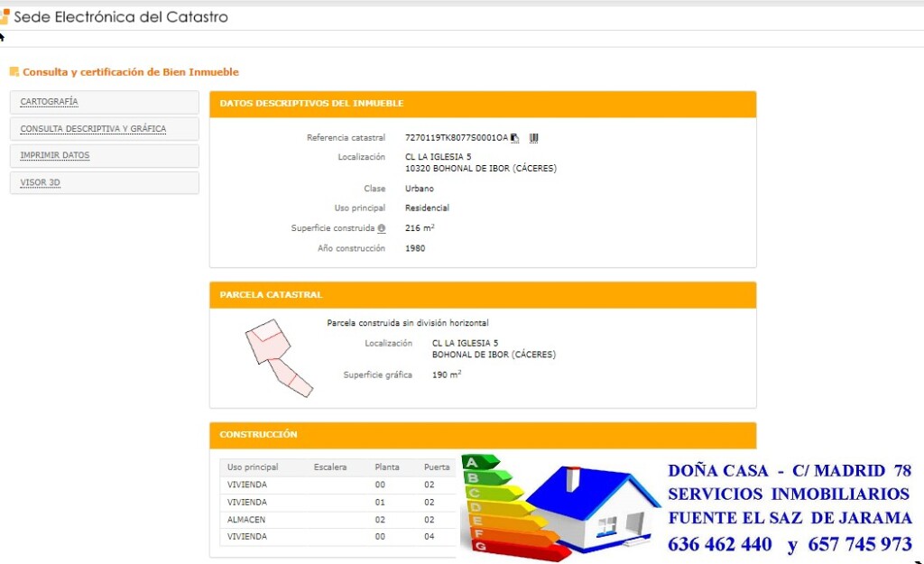This screenshot has height=564, width=924.
Task: Click the CONSTRUCCIÓN section header
Action: (483, 435)
